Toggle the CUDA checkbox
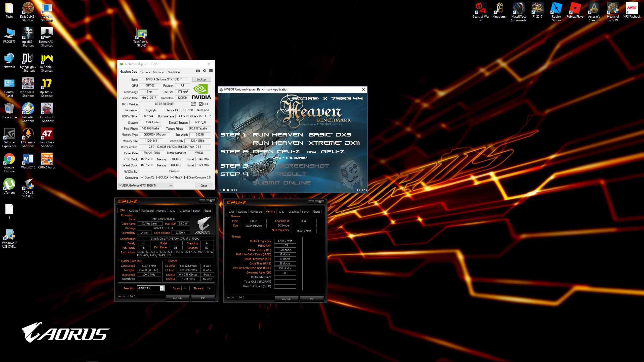 pyautogui.click(x=158, y=177)
